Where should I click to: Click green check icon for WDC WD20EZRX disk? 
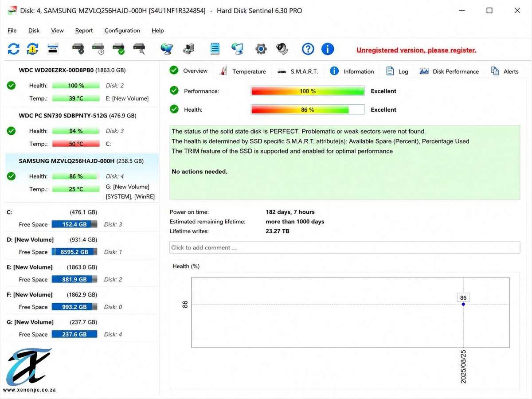[x=12, y=85]
